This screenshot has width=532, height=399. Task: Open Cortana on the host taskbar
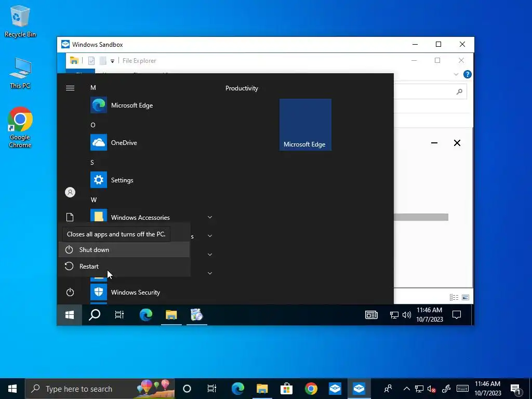187,389
